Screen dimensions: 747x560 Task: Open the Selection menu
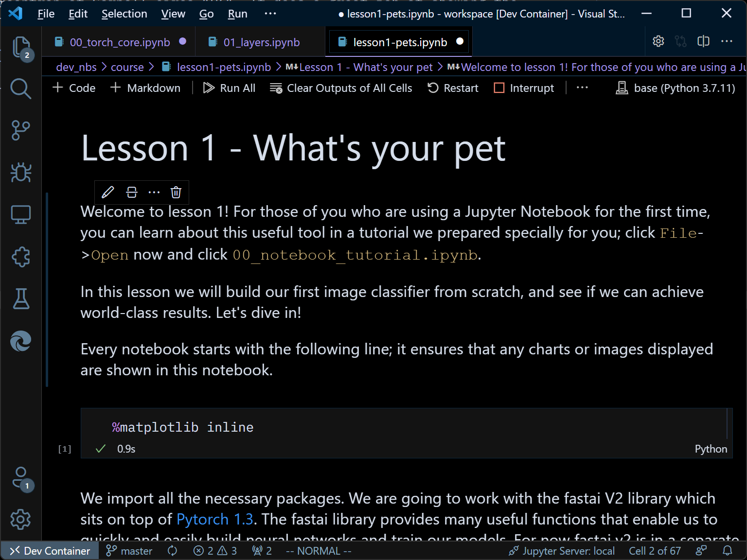(x=124, y=14)
